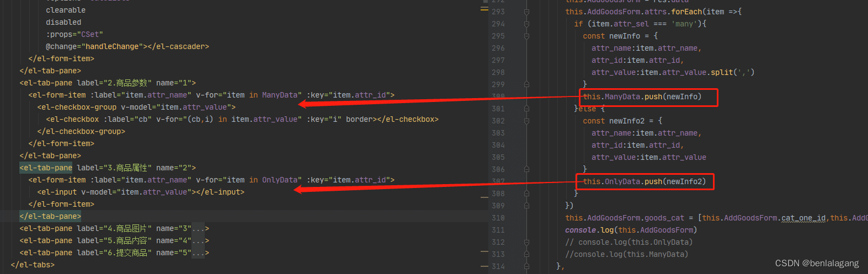Click this.OnlyData.push(newInfo2) statement
The height and width of the screenshot is (274, 868).
(x=644, y=181)
